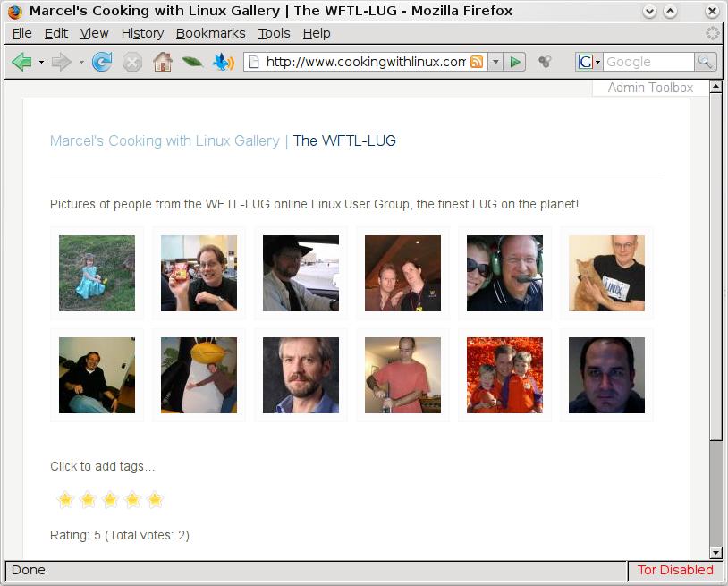Click the green leaf toolbar icon
The height and width of the screenshot is (586, 728).
[x=192, y=62]
